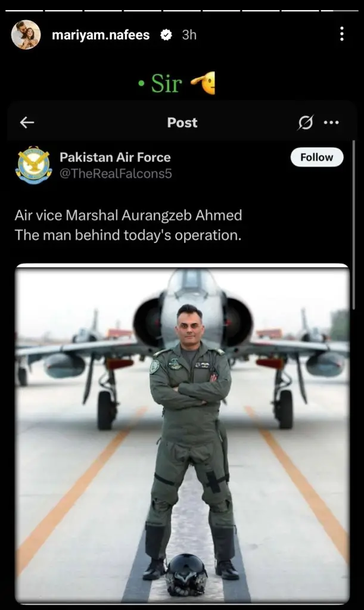364x610 pixels.
Task: Tap the 3h story timestamp
Action: [189, 35]
